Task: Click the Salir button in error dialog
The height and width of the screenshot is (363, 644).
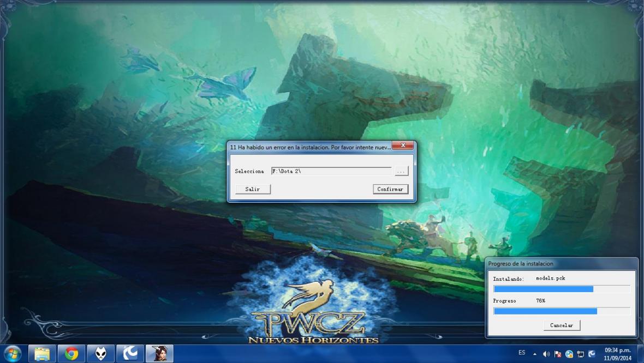Action: coord(253,189)
